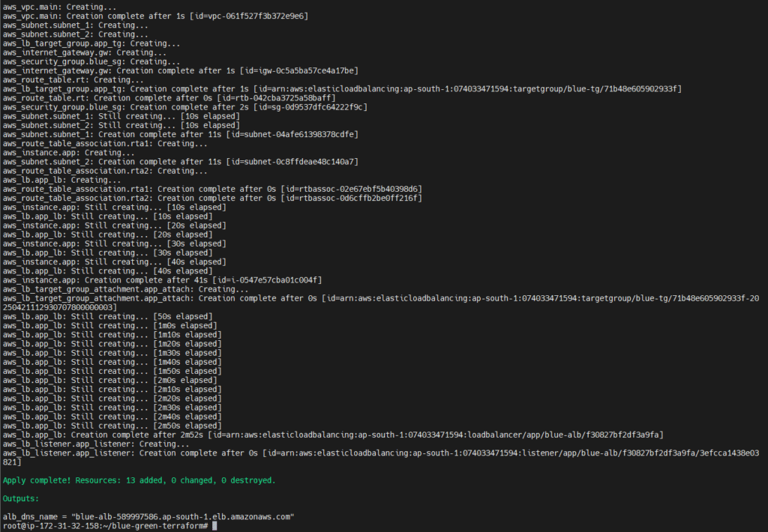Click the '[1m30s elapsed]' app_lb line
Image resolution: width=768 pixels, height=532 pixels.
pyautogui.click(x=112, y=354)
